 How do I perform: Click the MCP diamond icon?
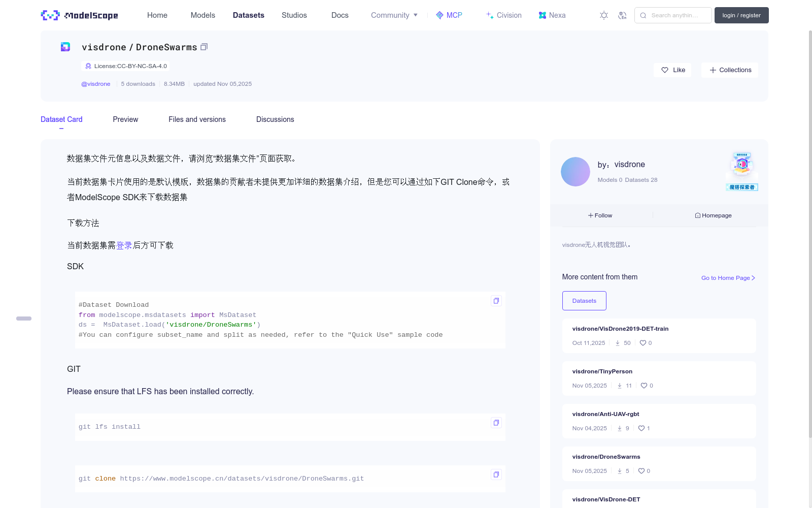439,15
